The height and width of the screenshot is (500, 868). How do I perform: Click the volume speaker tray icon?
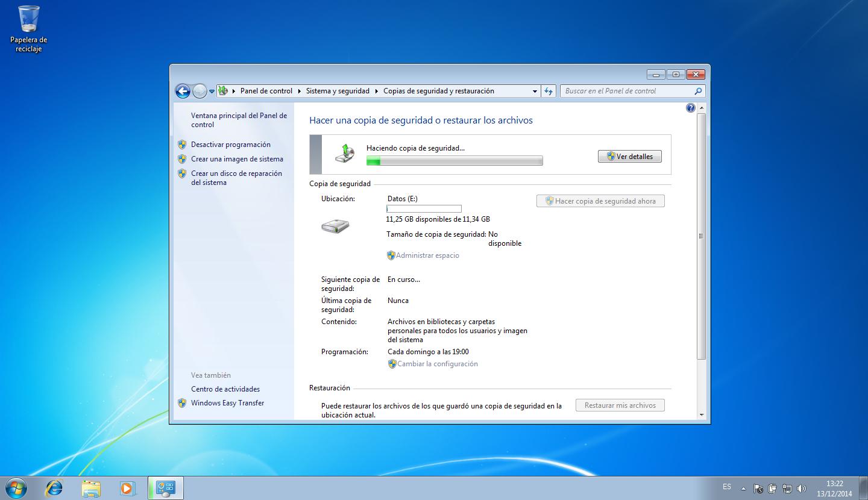click(801, 489)
